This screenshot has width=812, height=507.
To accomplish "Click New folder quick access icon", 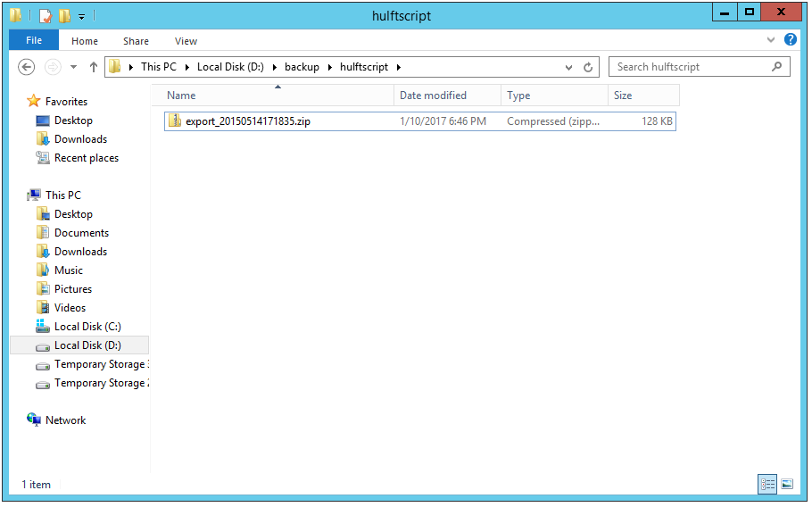I will (x=64, y=15).
